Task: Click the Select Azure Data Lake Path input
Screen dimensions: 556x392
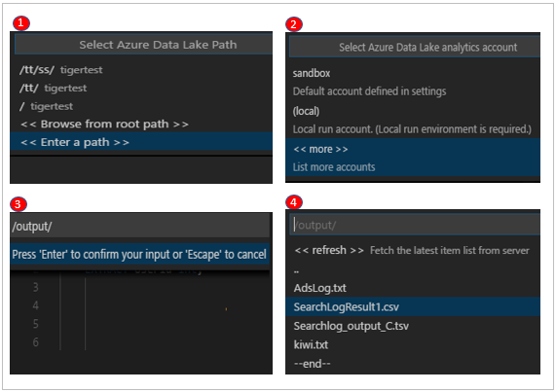Action: pyautogui.click(x=143, y=45)
